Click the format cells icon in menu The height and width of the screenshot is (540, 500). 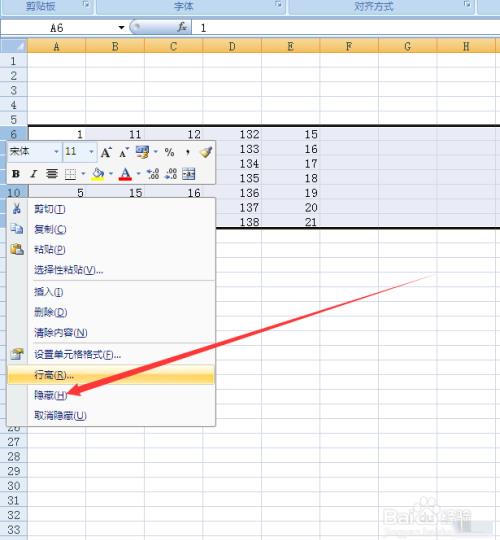coord(17,354)
